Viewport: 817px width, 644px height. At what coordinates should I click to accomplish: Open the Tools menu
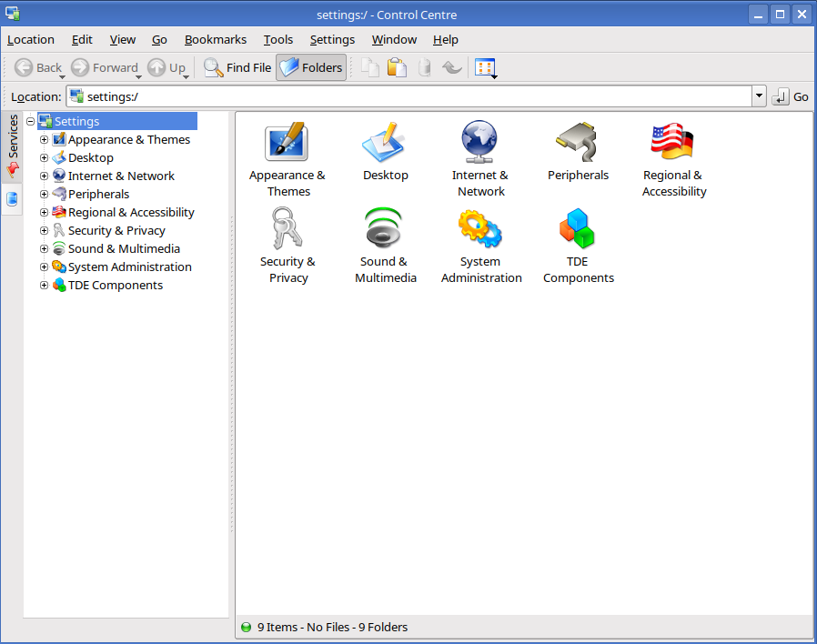pos(278,40)
